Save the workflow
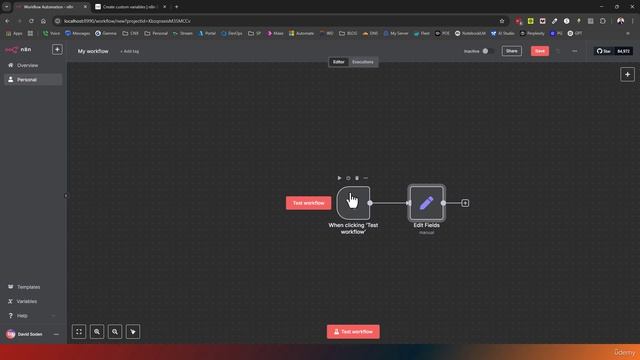The width and height of the screenshot is (640, 360). 540,51
